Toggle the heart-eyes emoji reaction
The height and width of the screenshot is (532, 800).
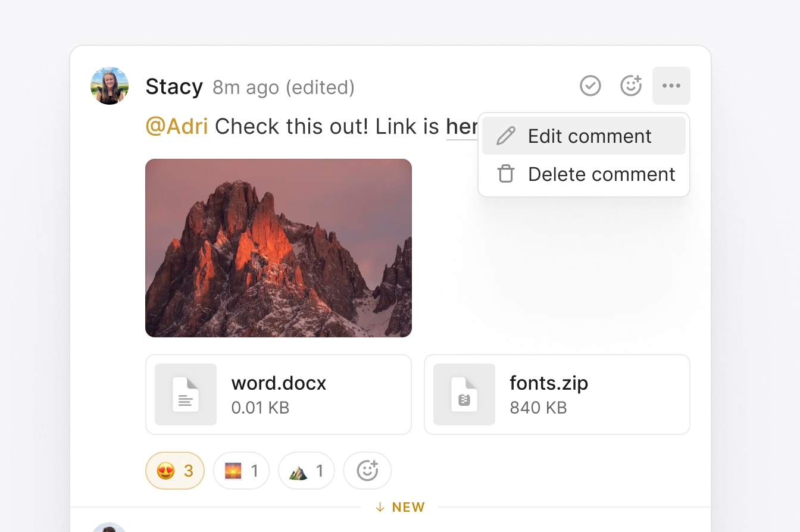tap(174, 470)
